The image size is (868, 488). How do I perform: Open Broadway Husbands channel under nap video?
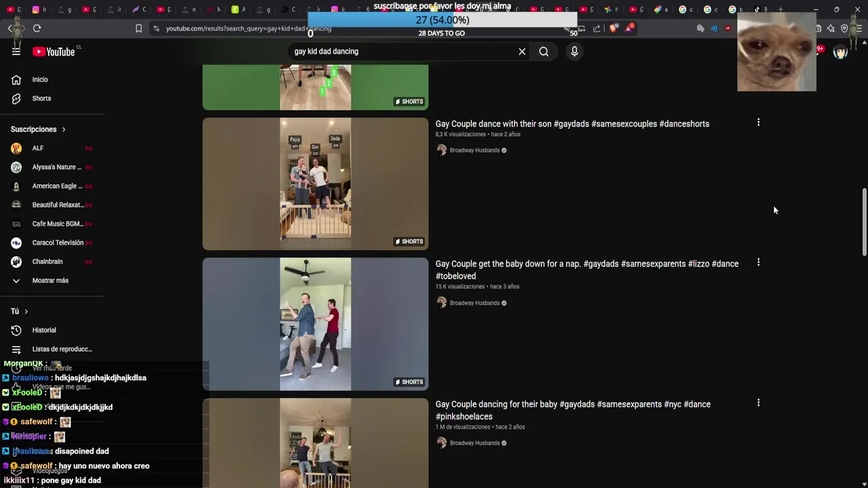pos(475,303)
